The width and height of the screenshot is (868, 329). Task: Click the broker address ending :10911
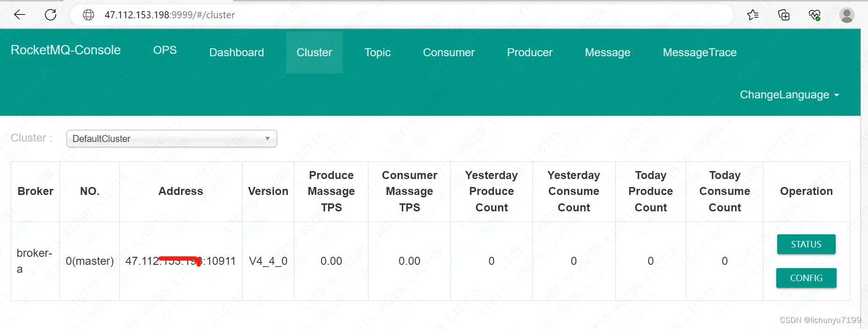[x=181, y=261]
